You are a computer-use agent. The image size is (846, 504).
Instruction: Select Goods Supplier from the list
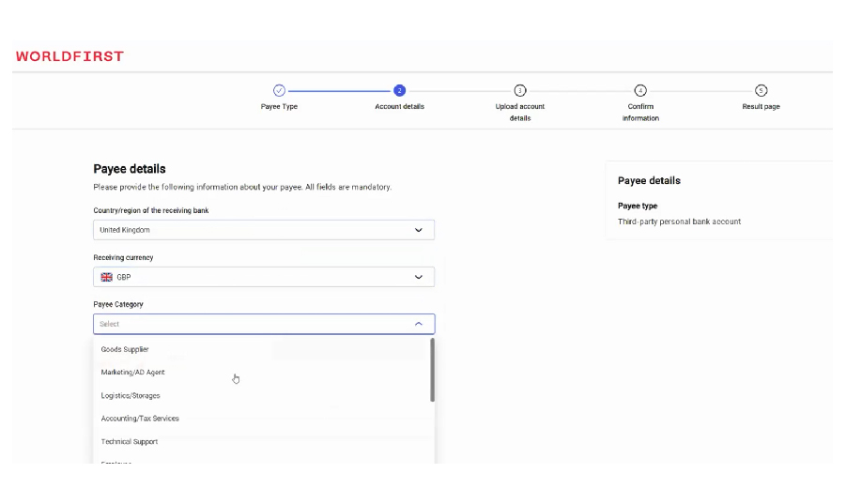(x=125, y=349)
